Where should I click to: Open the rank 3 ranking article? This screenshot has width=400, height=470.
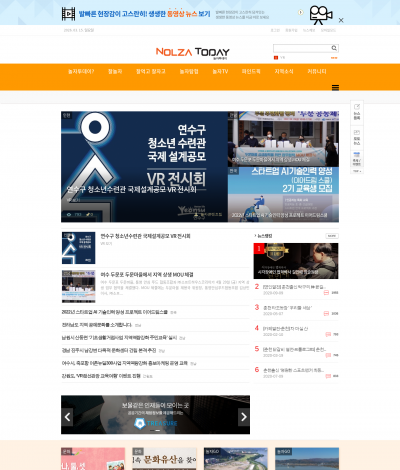[x=287, y=308]
